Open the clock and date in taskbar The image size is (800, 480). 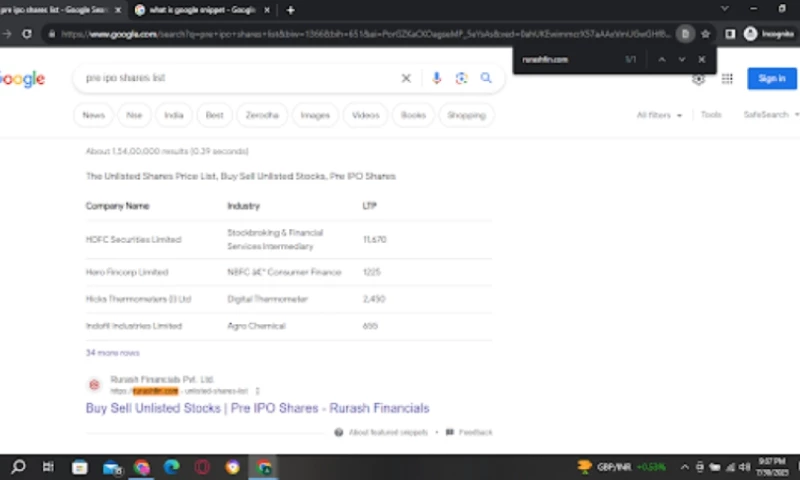pos(771,467)
